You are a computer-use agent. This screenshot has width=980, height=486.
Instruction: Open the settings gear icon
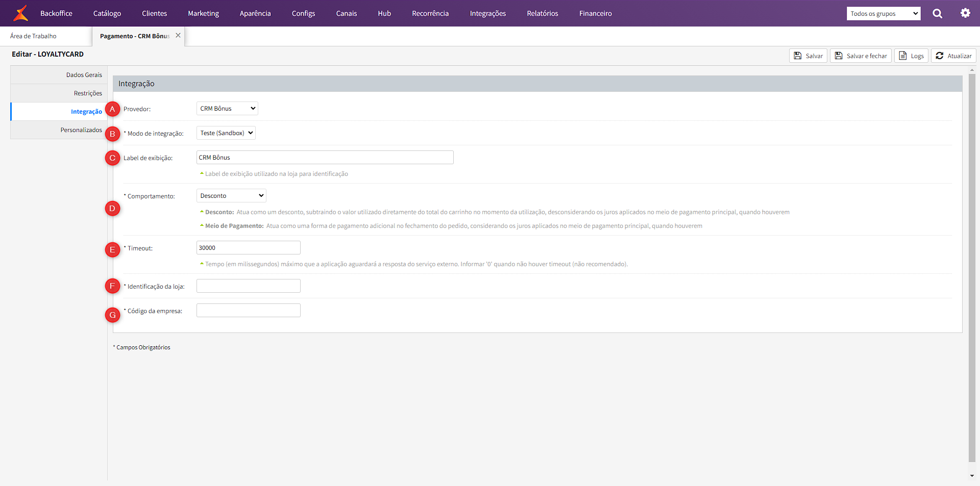pyautogui.click(x=965, y=13)
